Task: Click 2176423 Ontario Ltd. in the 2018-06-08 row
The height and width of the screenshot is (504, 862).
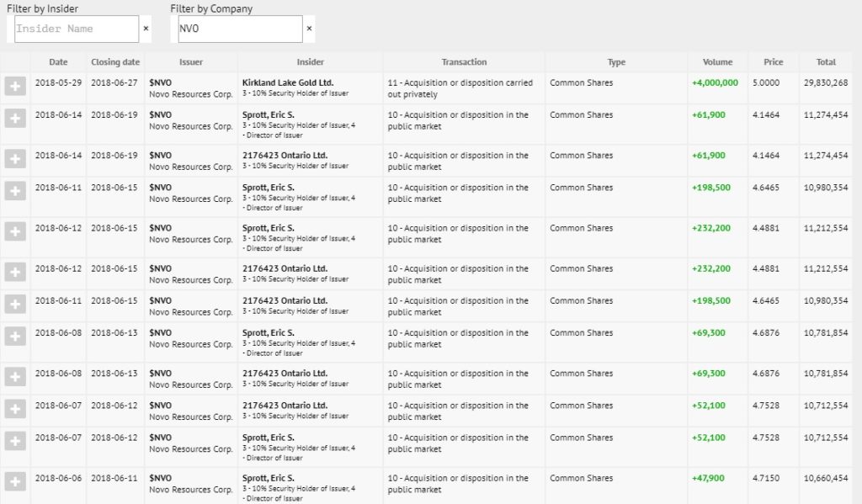Action: point(285,374)
